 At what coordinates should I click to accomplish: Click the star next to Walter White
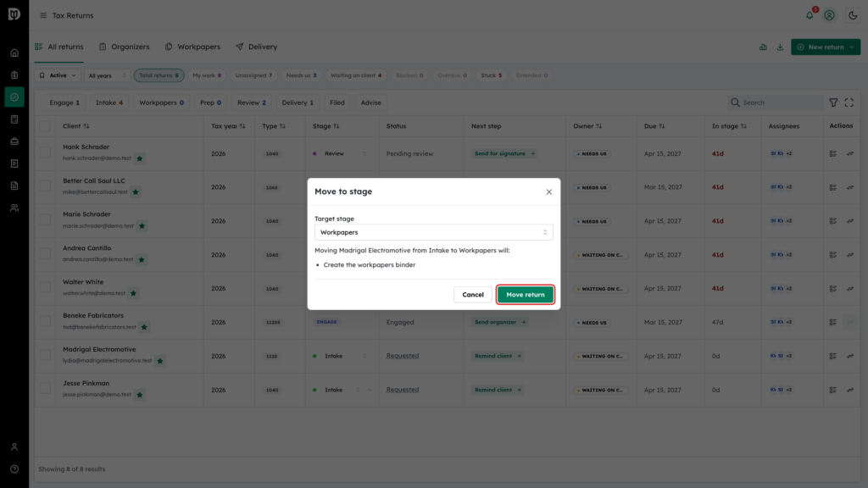pos(133,293)
